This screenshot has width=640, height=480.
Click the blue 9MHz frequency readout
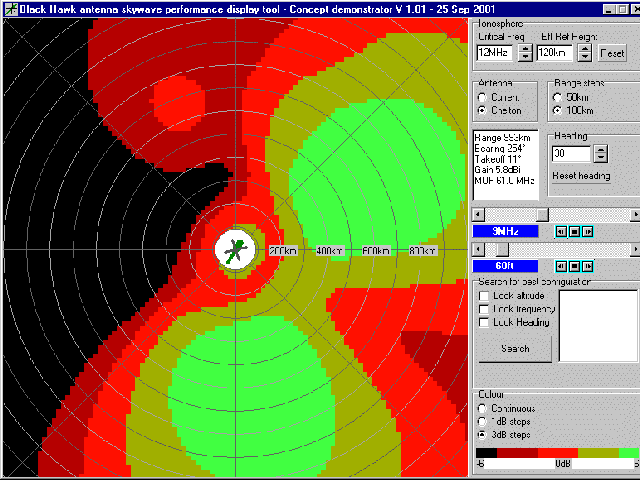click(x=505, y=231)
